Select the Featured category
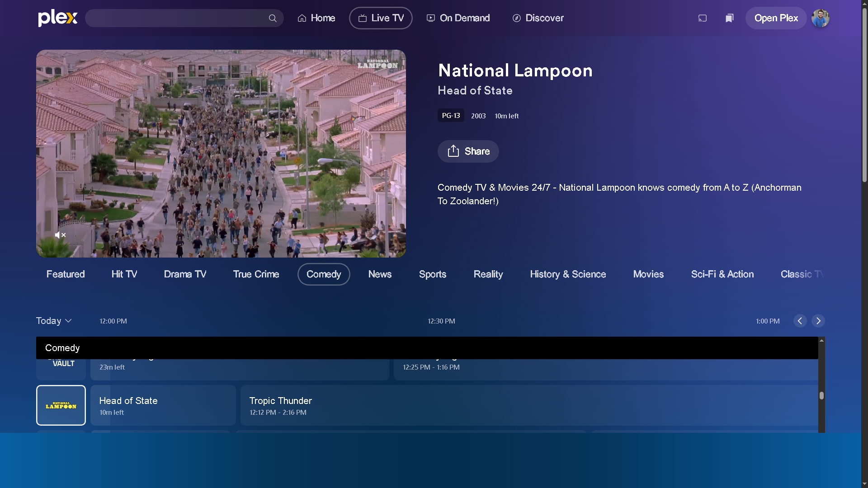The width and height of the screenshot is (868, 488). [66, 274]
